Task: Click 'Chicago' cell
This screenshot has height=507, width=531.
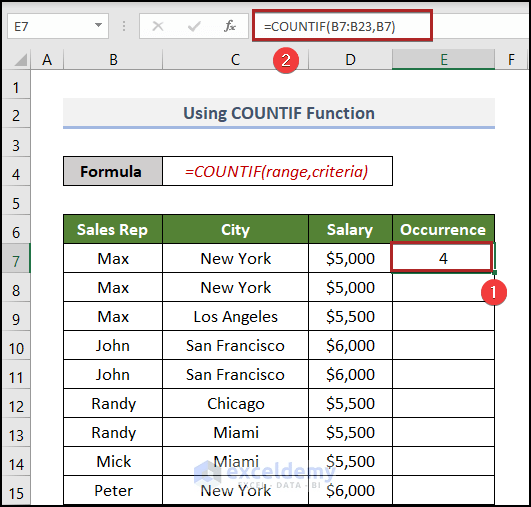Action: pos(235,403)
